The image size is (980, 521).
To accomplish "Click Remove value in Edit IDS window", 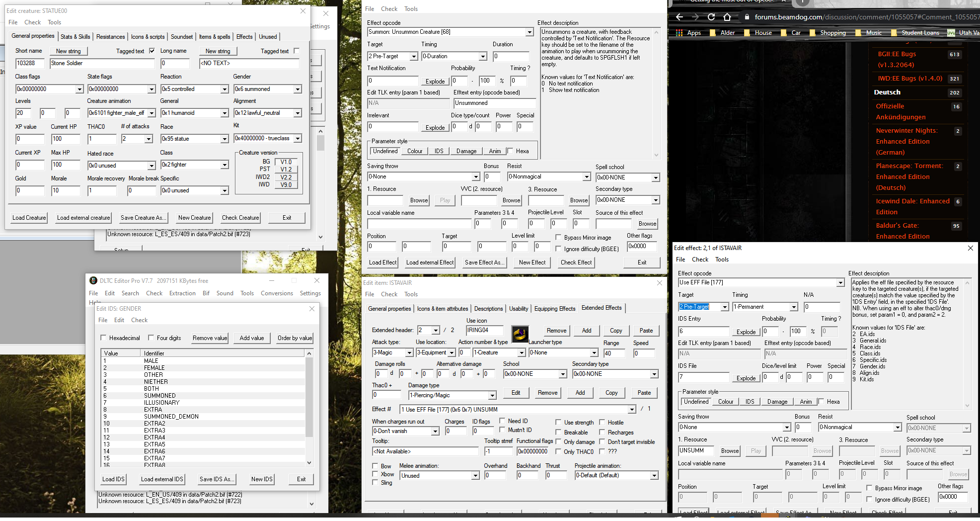I will (210, 338).
